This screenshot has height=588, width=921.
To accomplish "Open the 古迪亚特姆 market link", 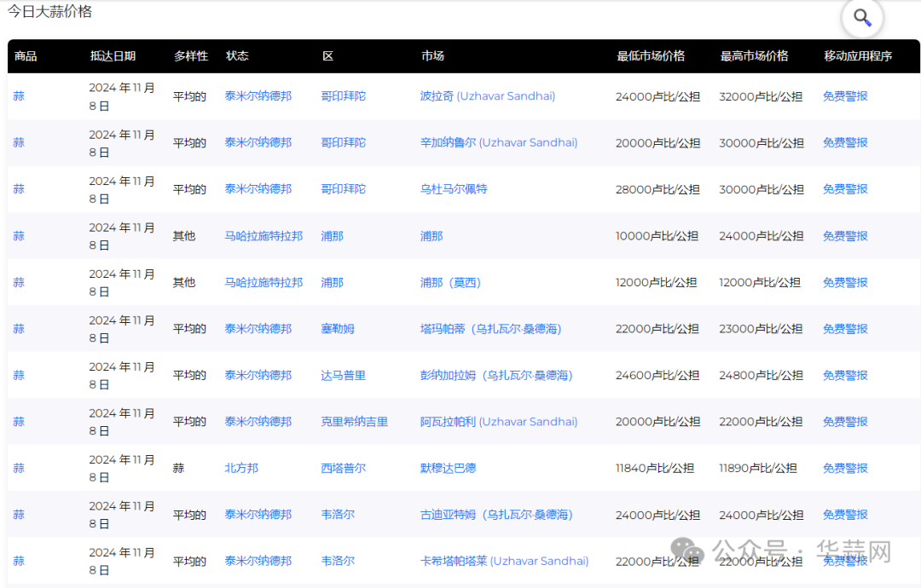I will point(496,514).
